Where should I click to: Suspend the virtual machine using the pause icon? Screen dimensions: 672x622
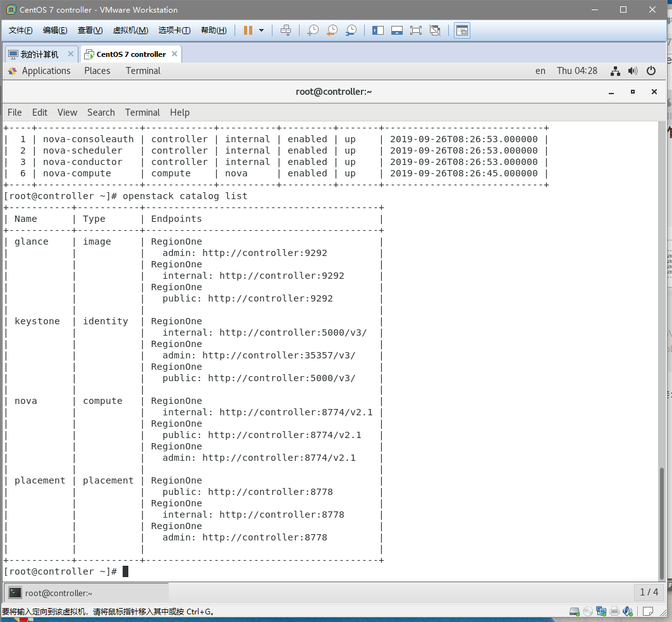pyautogui.click(x=247, y=30)
